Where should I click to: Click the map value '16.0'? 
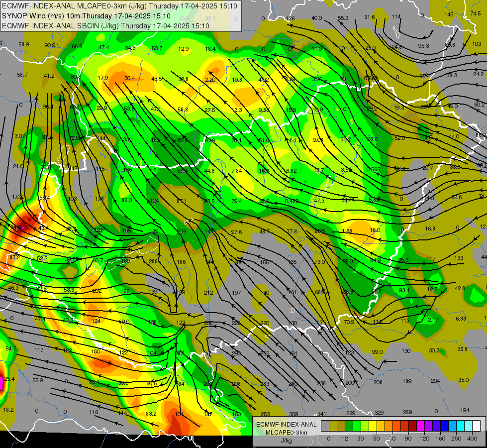tap(375, 230)
